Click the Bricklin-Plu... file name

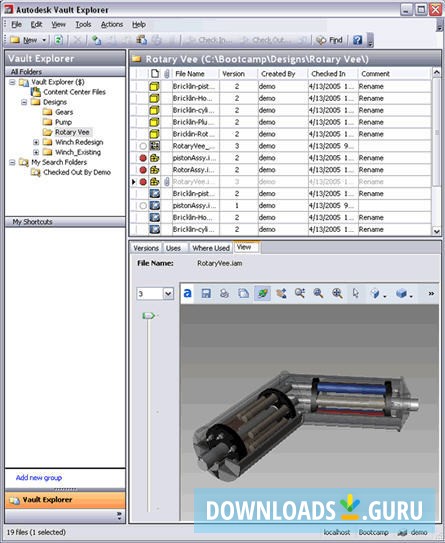[194, 122]
